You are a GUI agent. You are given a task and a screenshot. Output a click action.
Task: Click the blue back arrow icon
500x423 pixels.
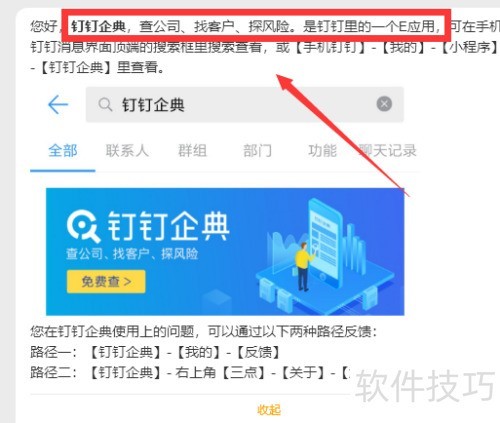58,105
